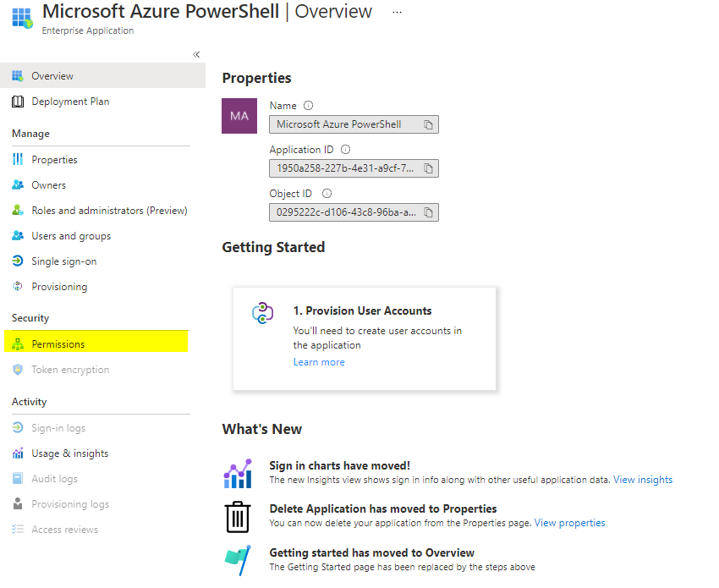Open the Owners page

(x=48, y=185)
